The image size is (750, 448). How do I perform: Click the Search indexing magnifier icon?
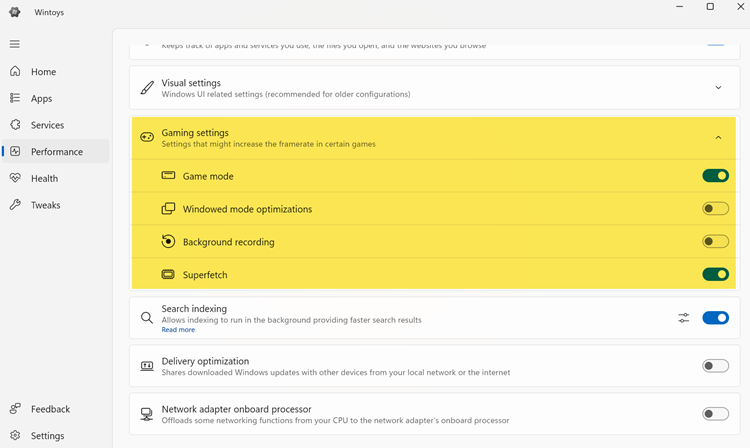[147, 318]
